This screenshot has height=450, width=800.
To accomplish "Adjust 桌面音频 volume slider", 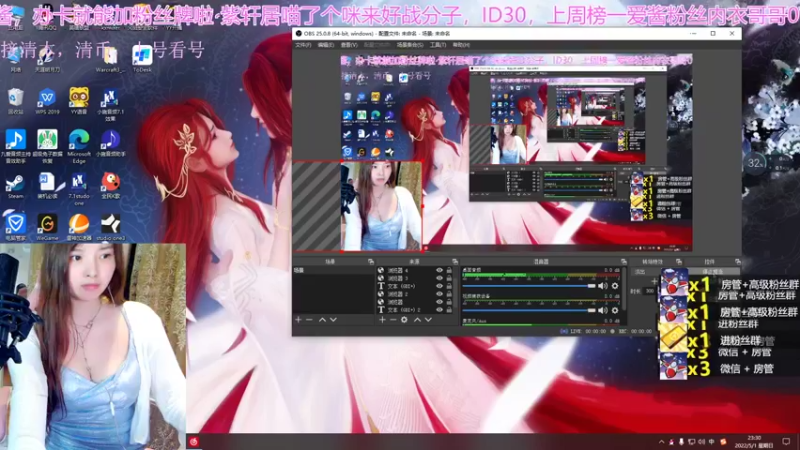I will click(x=529, y=286).
